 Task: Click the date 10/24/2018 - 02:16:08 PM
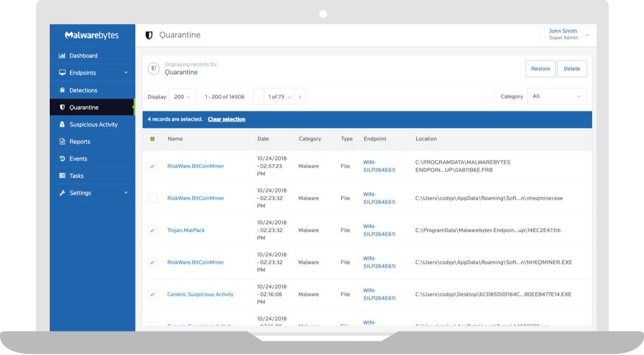pos(272,295)
